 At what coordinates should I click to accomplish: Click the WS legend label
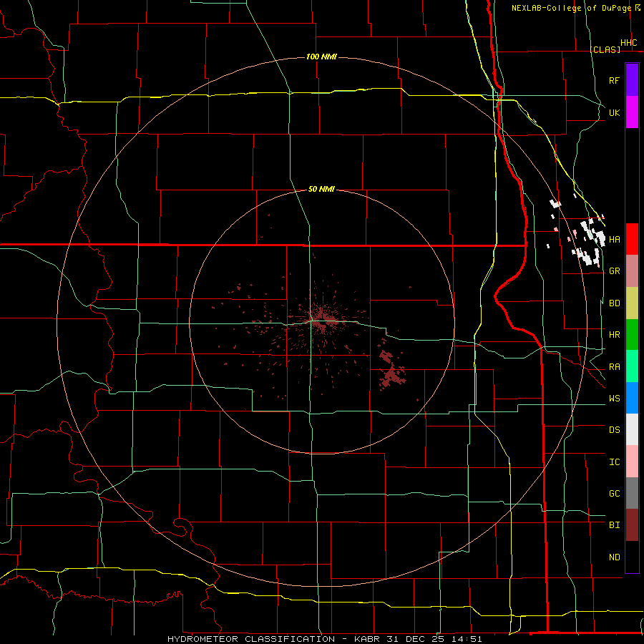614,398
